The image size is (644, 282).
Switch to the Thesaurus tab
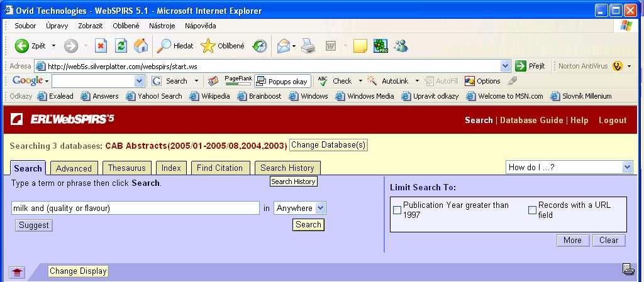coord(127,168)
